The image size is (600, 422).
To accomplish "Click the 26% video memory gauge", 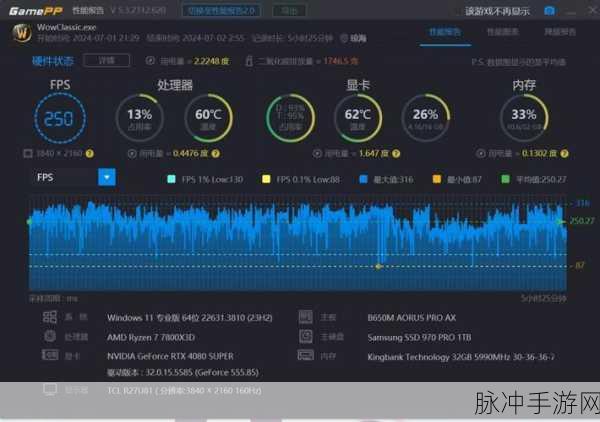I will click(x=426, y=118).
